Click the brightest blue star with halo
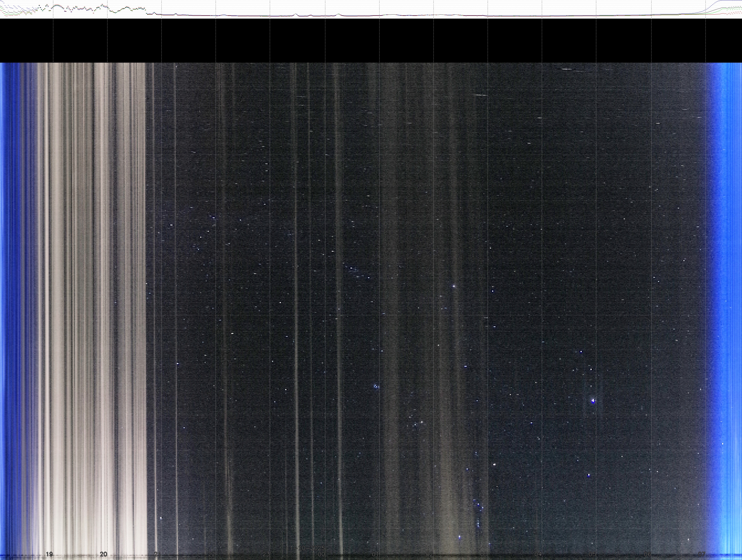The height and width of the screenshot is (560, 742). click(x=593, y=401)
